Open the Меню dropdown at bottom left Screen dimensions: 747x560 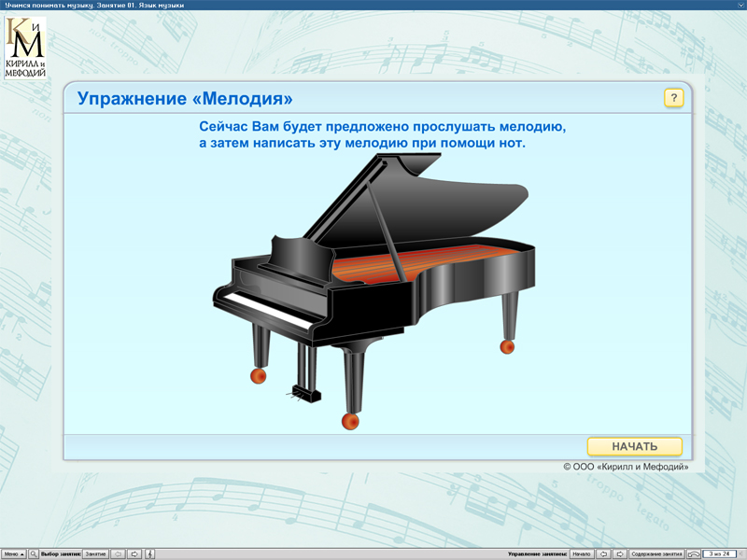[14, 553]
